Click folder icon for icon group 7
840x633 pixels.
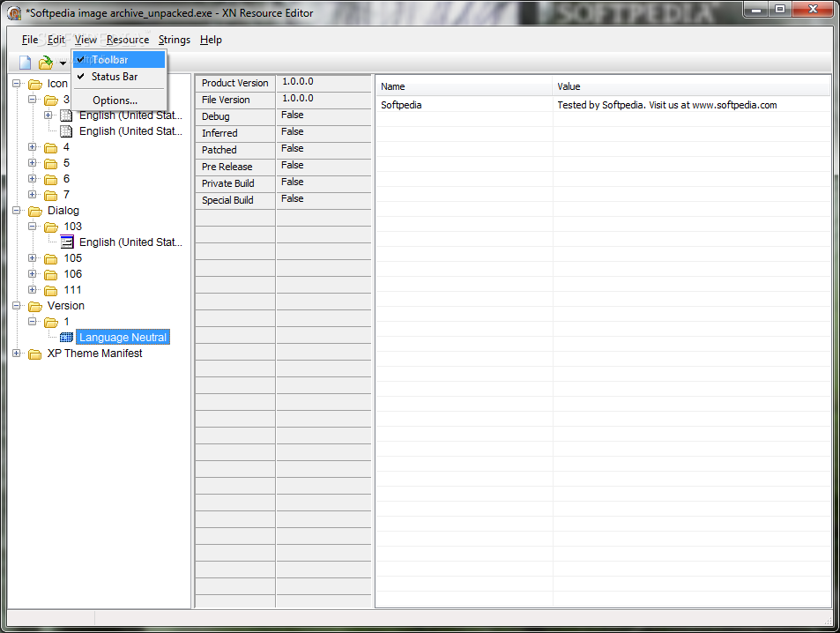click(51, 195)
